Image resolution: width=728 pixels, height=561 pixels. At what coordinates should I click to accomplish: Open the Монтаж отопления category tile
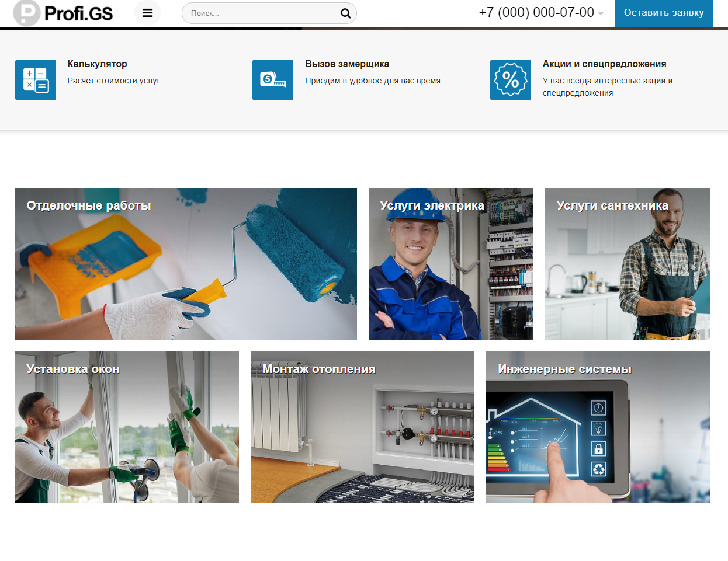tap(362, 427)
